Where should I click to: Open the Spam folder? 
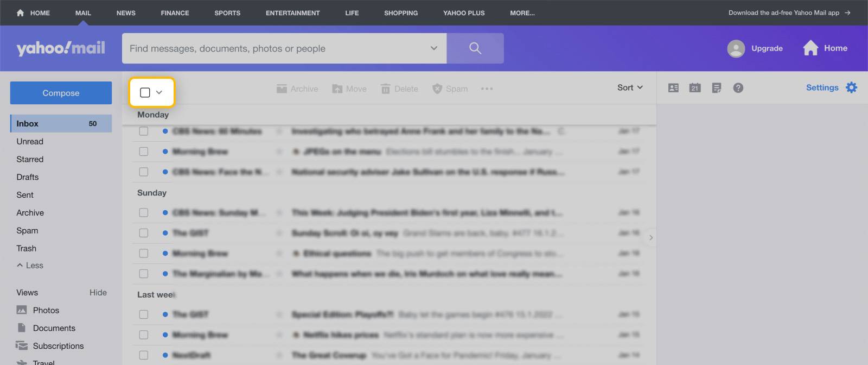pyautogui.click(x=27, y=231)
